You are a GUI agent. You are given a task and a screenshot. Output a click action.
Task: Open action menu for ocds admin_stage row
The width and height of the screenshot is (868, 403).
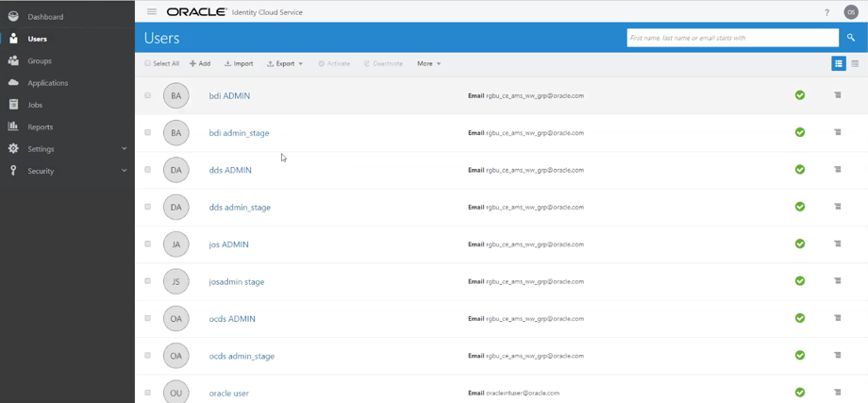pyautogui.click(x=838, y=355)
